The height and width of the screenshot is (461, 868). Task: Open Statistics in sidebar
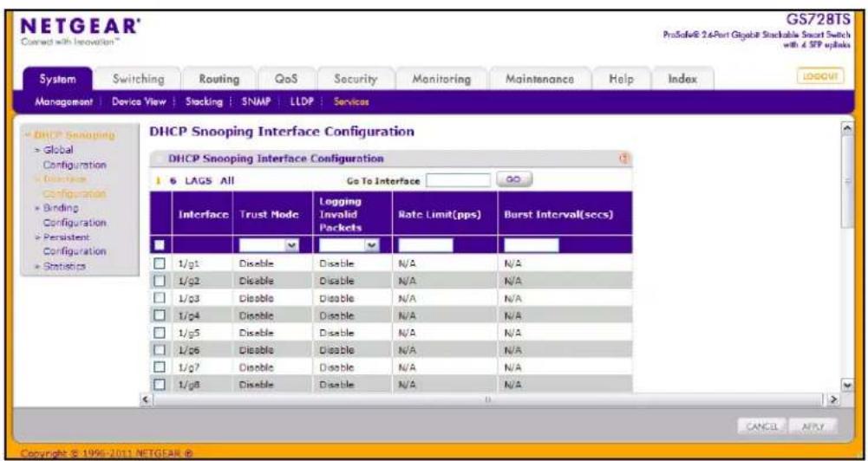tap(65, 266)
